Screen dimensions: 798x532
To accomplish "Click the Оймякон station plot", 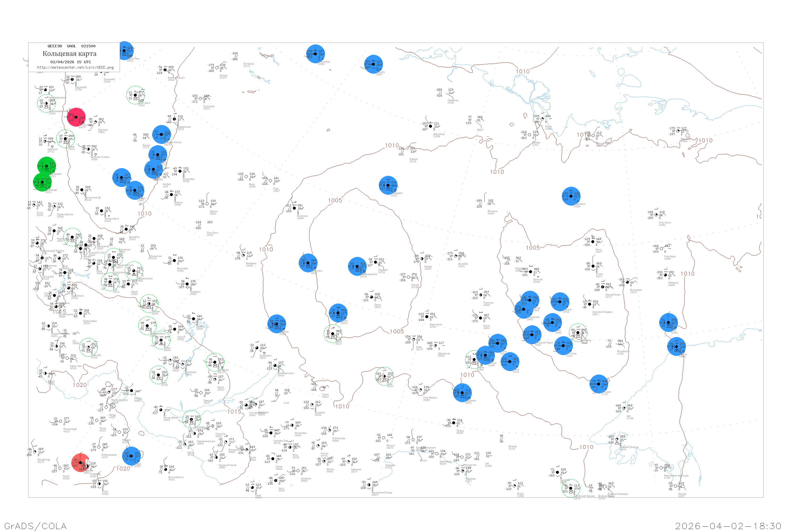I will click(x=665, y=275).
